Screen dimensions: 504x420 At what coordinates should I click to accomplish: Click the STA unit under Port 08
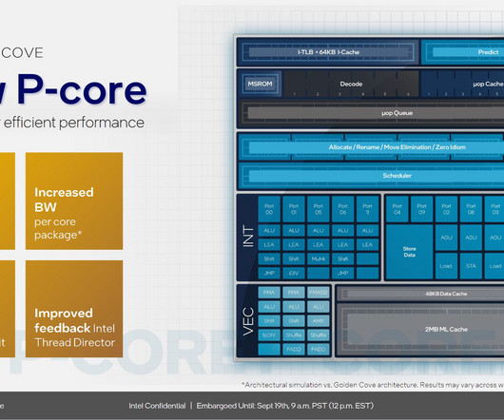pos(471,266)
